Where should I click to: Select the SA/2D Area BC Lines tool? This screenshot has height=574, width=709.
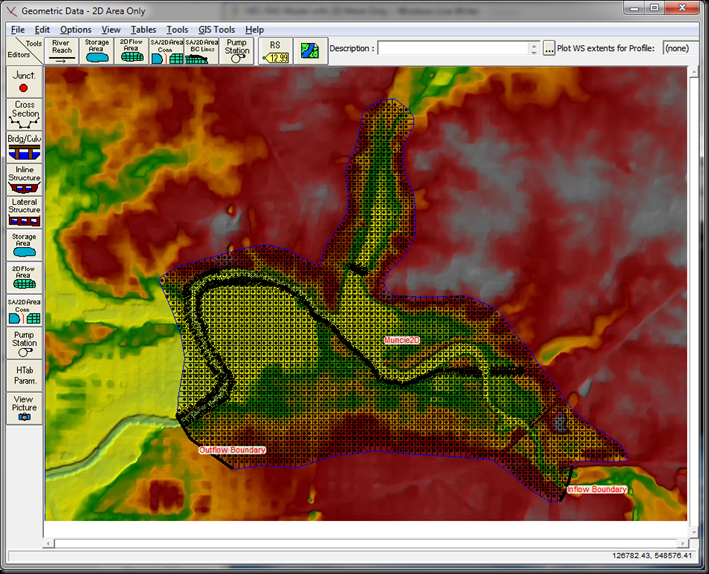pyautogui.click(x=201, y=51)
